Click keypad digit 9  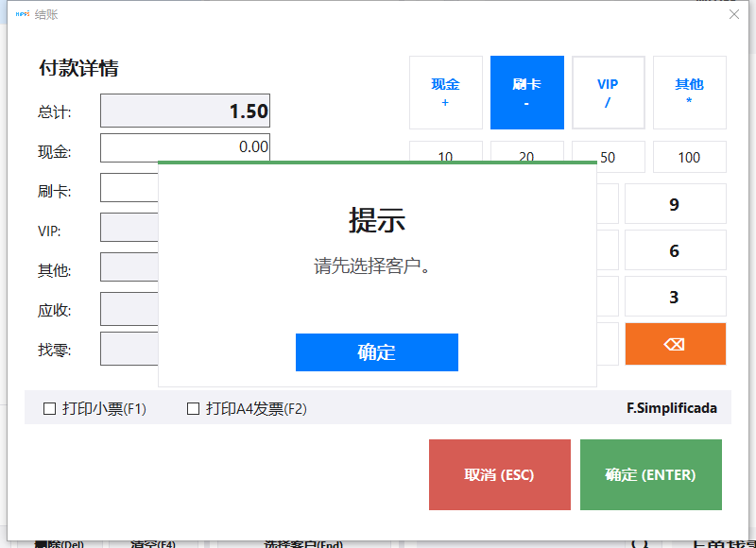pyautogui.click(x=675, y=204)
